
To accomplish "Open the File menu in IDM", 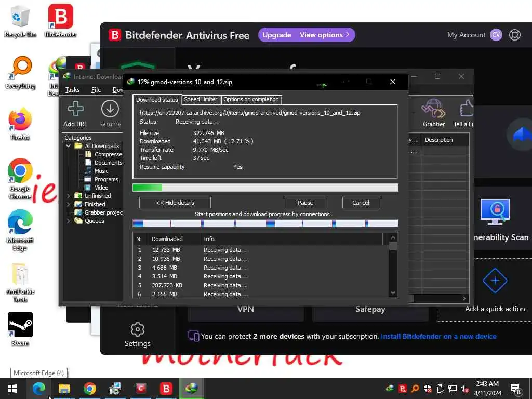I will [96, 90].
